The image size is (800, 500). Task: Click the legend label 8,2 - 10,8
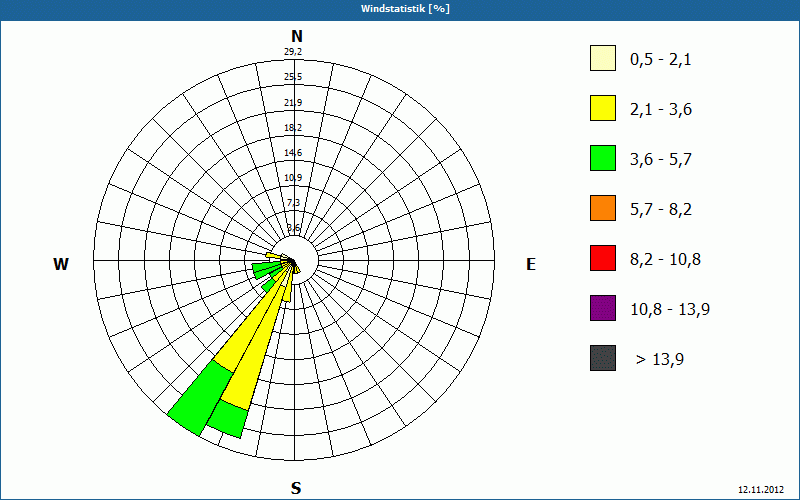[665, 260]
